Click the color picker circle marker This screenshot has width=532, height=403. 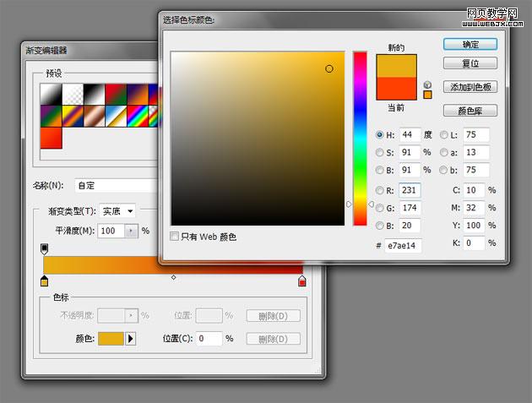329,69
